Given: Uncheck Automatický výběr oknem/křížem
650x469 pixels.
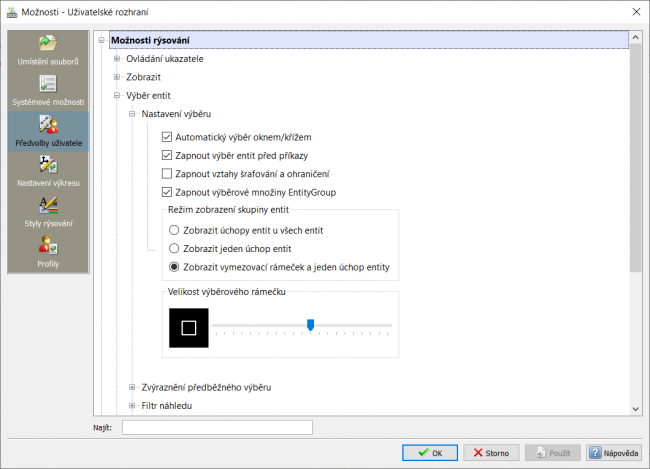Looking at the screenshot, I should [167, 137].
